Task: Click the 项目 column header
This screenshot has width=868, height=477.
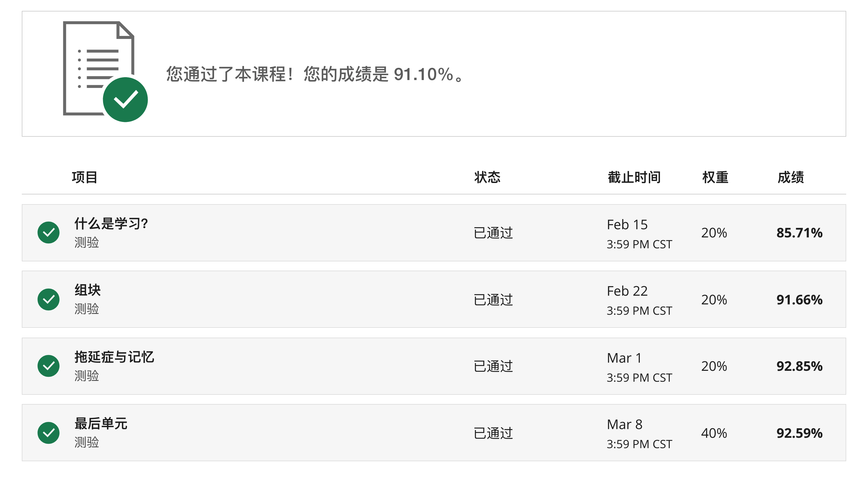Action: tap(85, 178)
